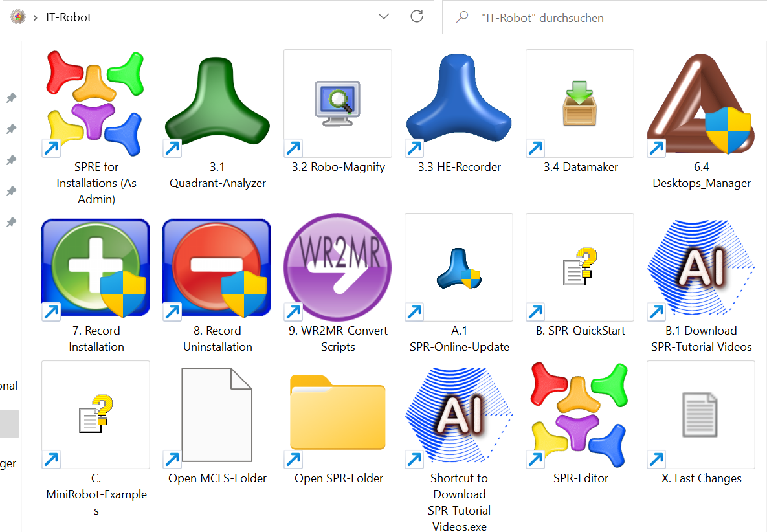This screenshot has width=767, height=532.
Task: Expand the address bar history dropdown
Action: coord(384,17)
